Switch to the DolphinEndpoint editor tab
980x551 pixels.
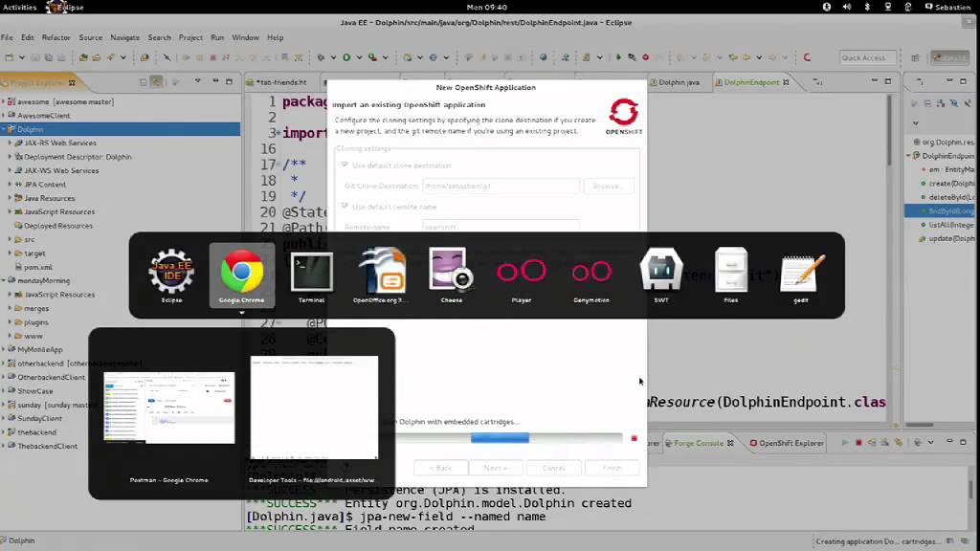(x=750, y=82)
